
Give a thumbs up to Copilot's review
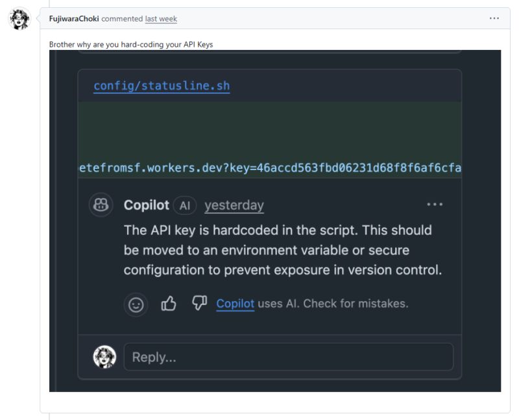170,303
